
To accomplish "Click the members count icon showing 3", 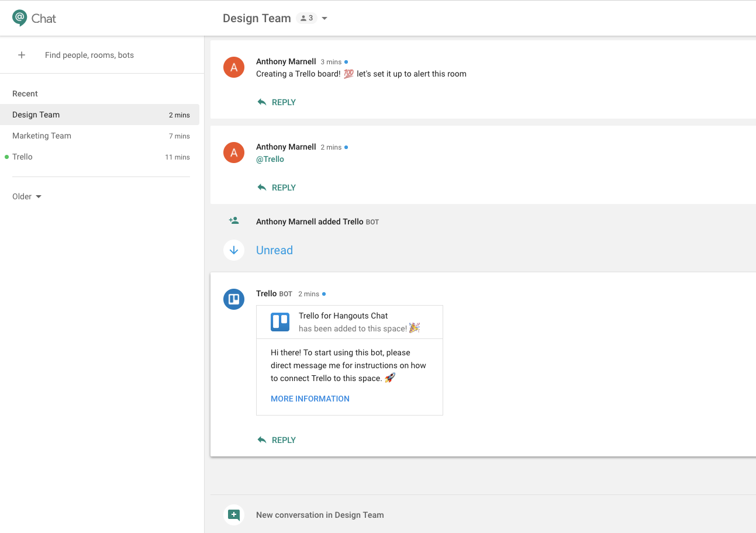I will tap(306, 18).
